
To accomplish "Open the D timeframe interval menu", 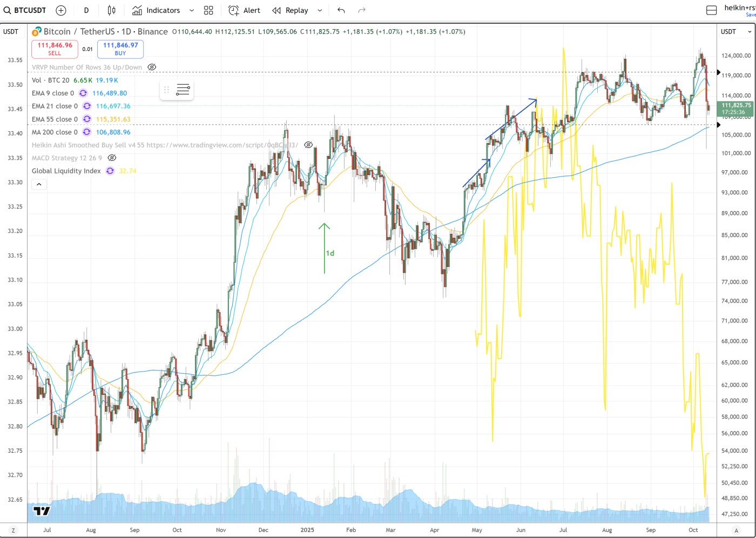I will pos(86,10).
